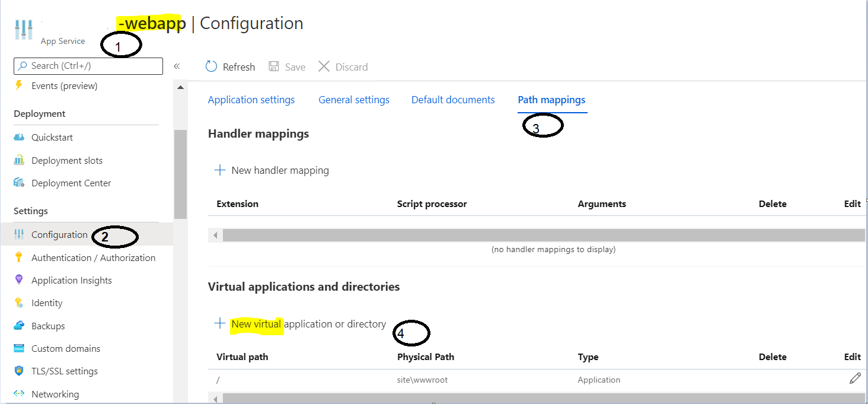
Task: Click the TLS/SSL settings shield icon
Action: tap(19, 371)
